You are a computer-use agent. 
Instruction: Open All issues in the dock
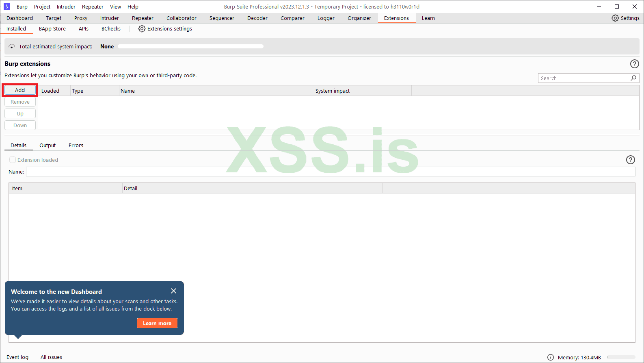click(x=51, y=357)
